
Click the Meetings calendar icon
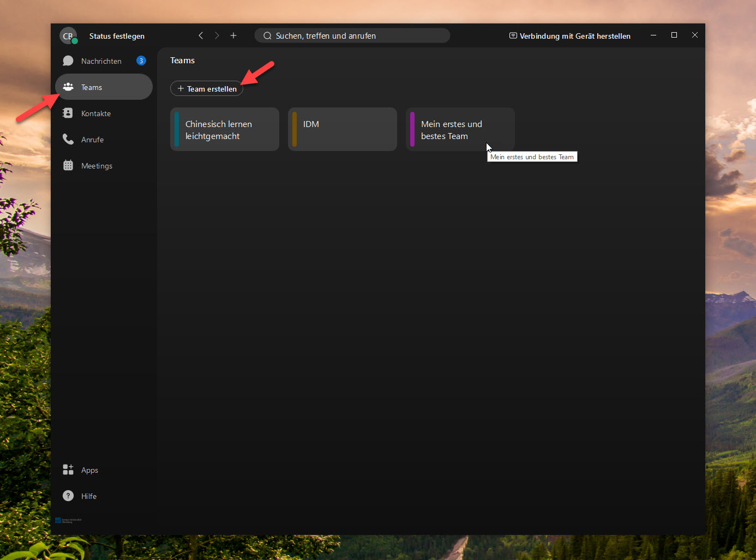[x=68, y=166]
